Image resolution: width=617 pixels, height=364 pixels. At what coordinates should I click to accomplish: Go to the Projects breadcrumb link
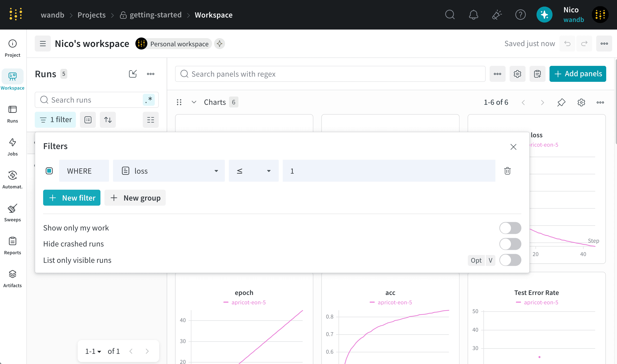pos(91,15)
